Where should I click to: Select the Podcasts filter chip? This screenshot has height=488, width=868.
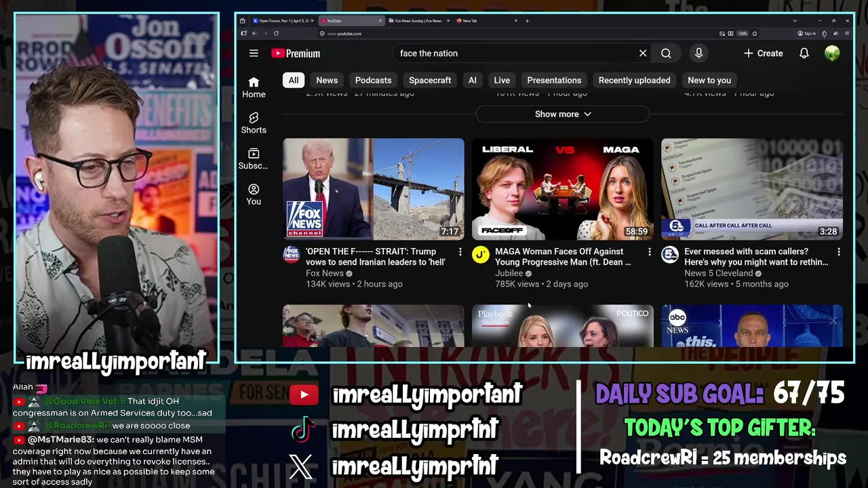coord(373,80)
